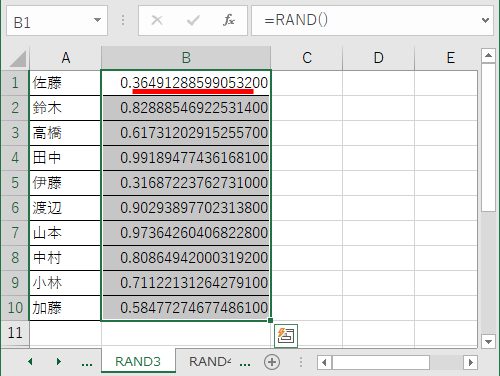Select row 9 header
This screenshot has width=500, height=376.
[15, 283]
